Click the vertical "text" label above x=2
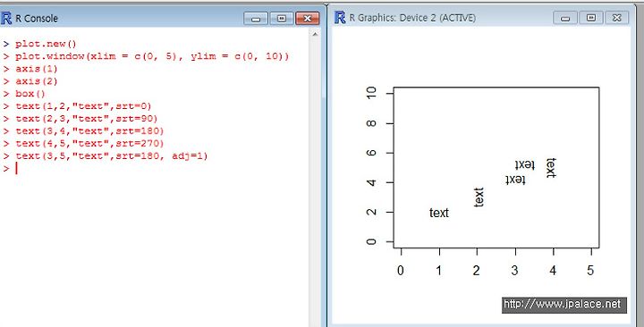The height and width of the screenshot is (327, 644). [479, 197]
